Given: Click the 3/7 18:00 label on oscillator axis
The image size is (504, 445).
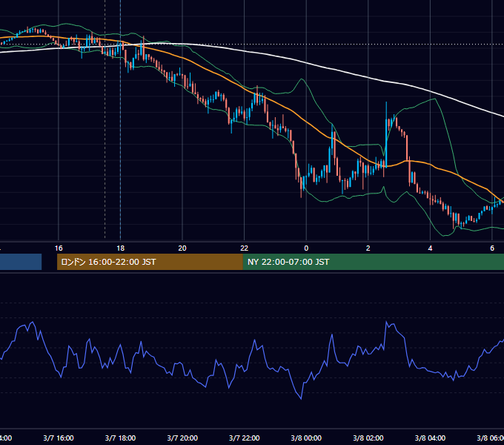Looking at the screenshot, I should click(x=121, y=438).
